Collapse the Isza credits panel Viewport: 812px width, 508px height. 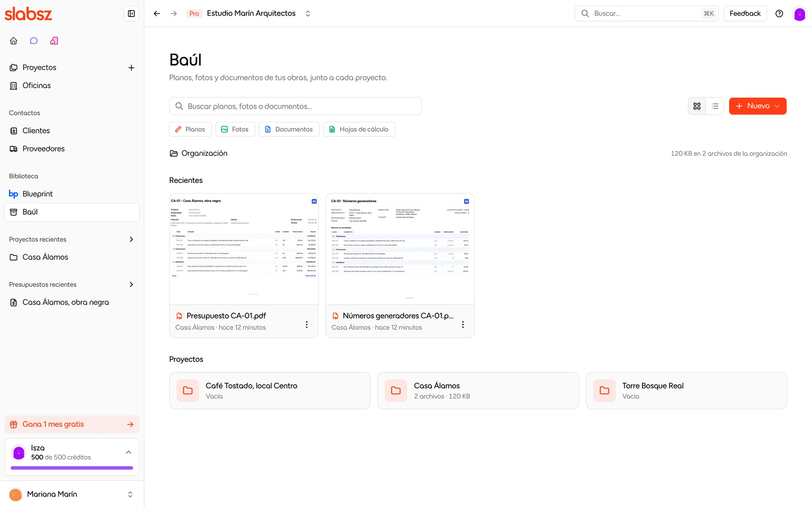tap(129, 452)
